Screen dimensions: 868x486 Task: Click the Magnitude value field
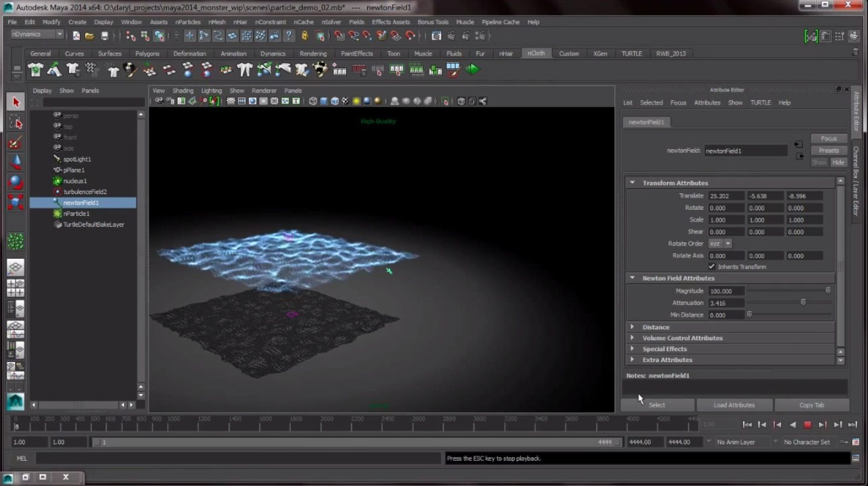pyautogui.click(x=726, y=291)
